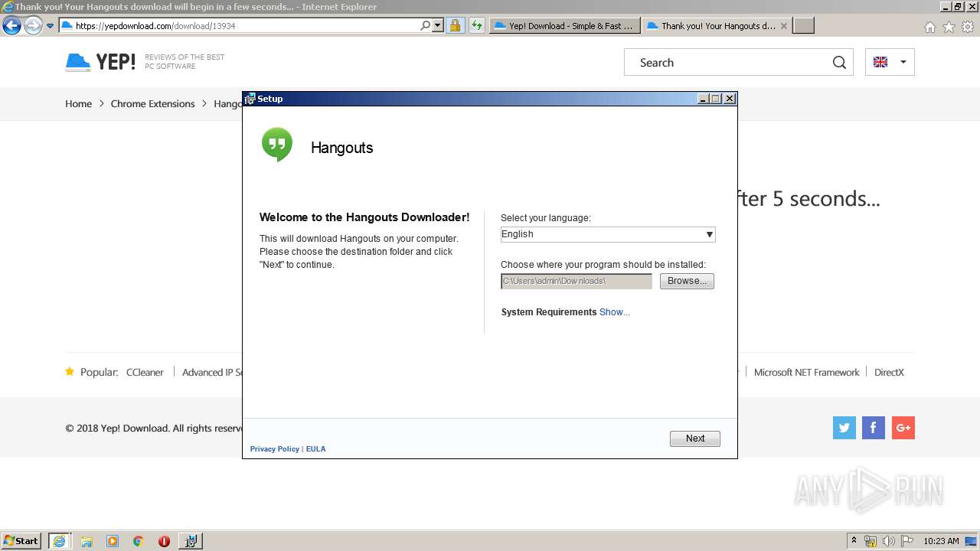Viewport: 980px width, 551px height.
Task: Click the browser back button
Action: pos(11,26)
